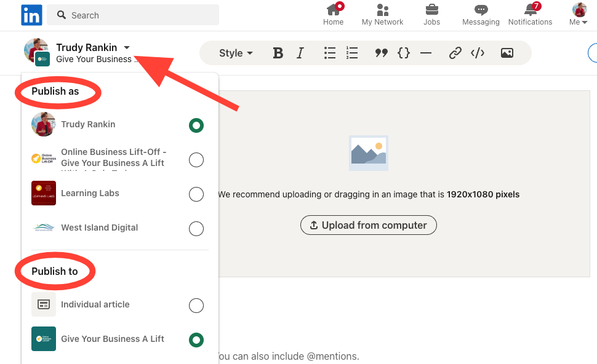
Task: Click the 'West Island Digital' text
Action: click(x=99, y=228)
